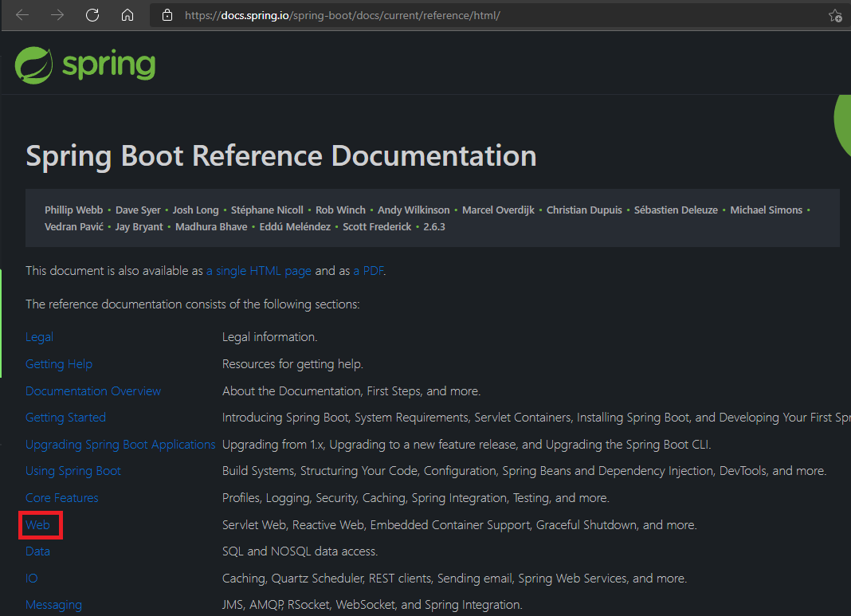Open the Getting Help section

tap(59, 363)
